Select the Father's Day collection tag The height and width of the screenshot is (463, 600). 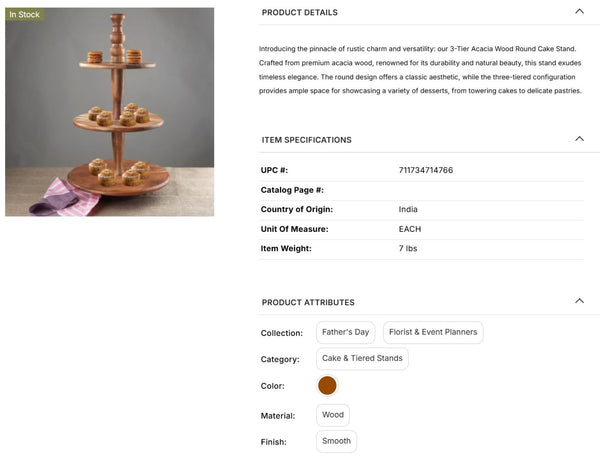point(345,332)
